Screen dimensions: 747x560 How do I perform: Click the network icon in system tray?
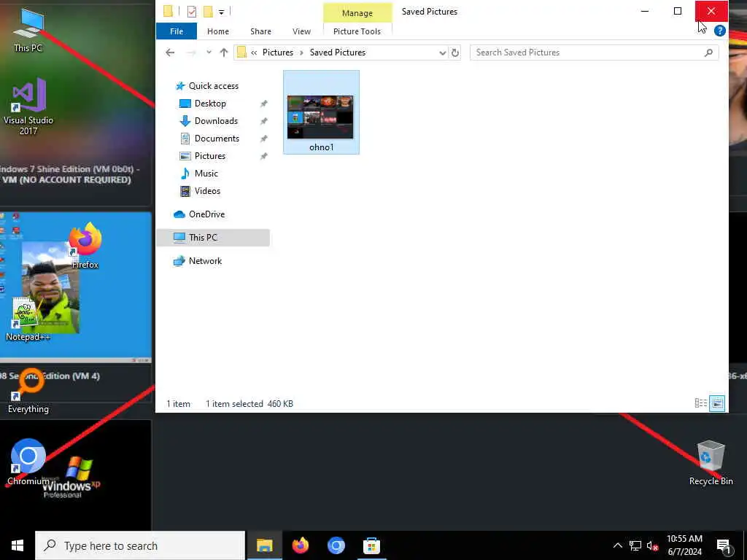tap(635, 545)
